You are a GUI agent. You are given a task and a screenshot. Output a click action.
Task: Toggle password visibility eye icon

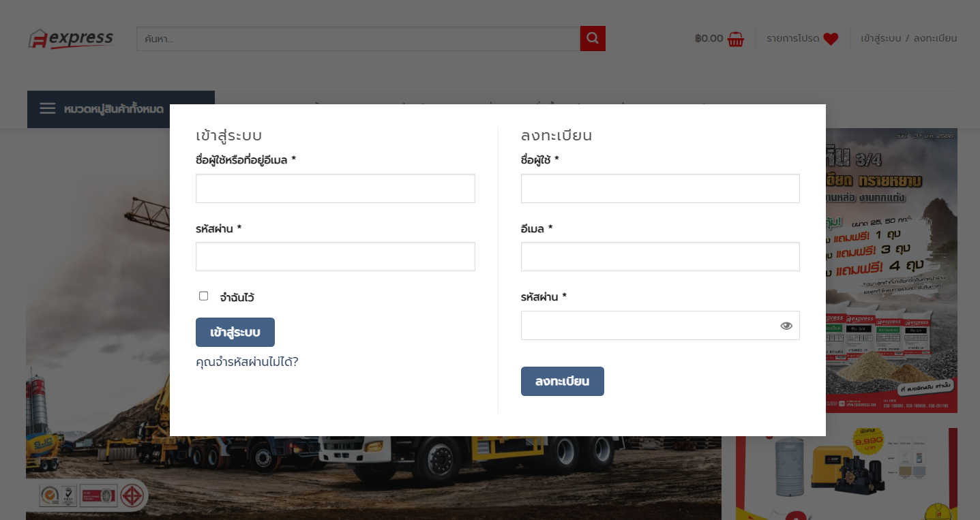click(786, 326)
